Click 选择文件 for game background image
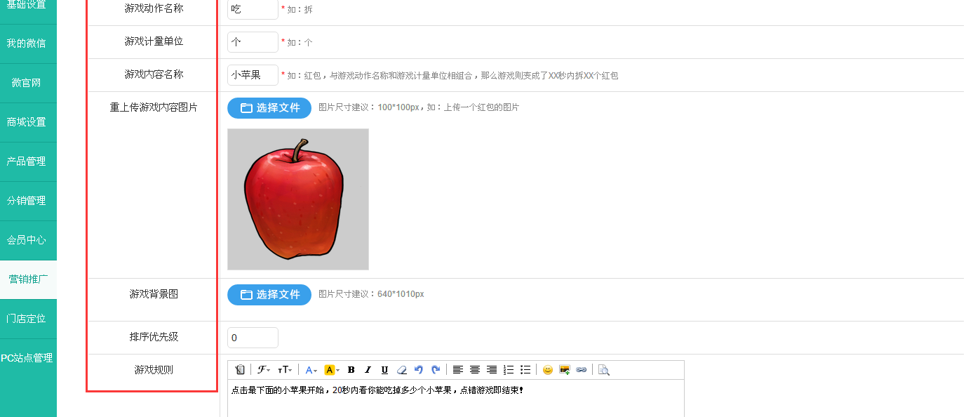 (x=269, y=295)
